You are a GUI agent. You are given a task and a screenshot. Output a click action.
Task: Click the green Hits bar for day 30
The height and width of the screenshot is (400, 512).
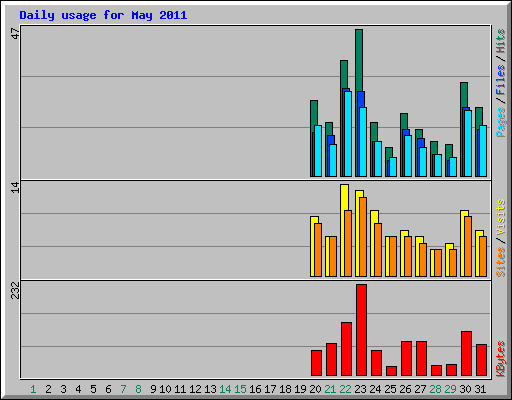[x=464, y=95]
